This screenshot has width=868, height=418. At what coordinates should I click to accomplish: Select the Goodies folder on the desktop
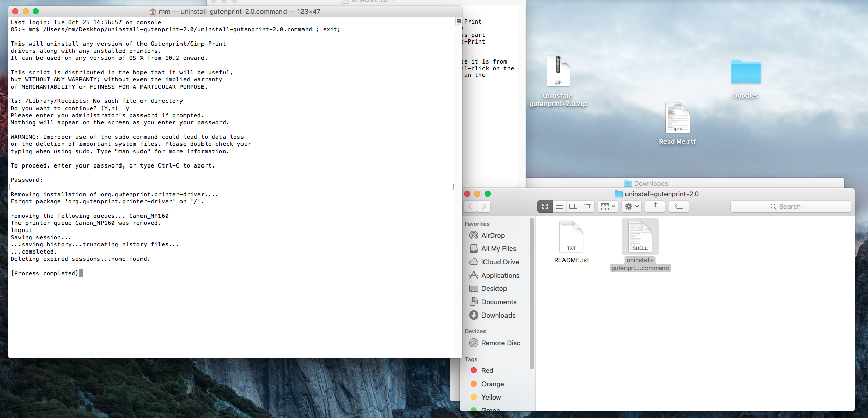click(x=745, y=78)
